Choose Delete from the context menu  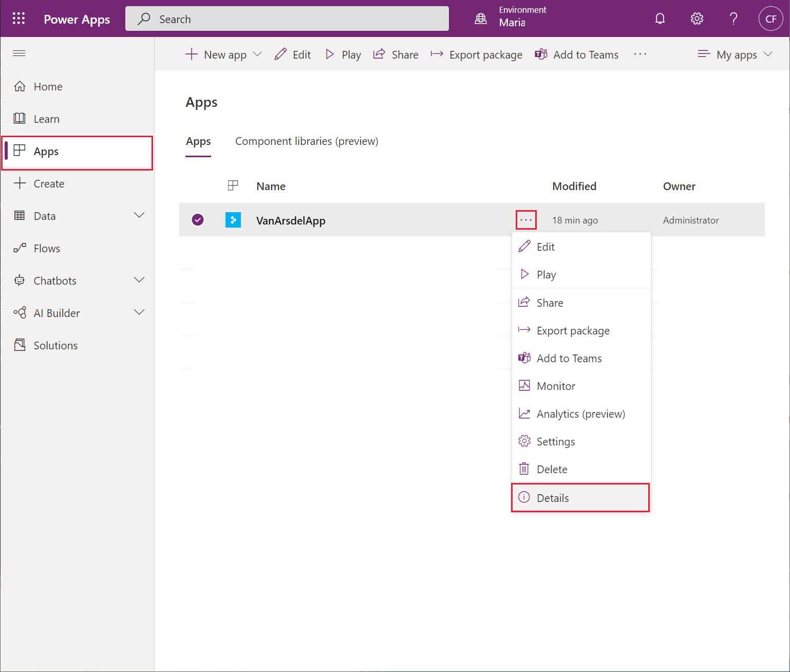click(581, 469)
